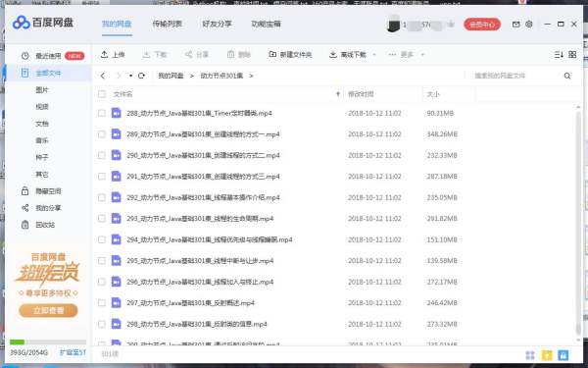Click the 百度网盘 logo
Viewport: 588px width, 368px height.
pyautogui.click(x=42, y=23)
